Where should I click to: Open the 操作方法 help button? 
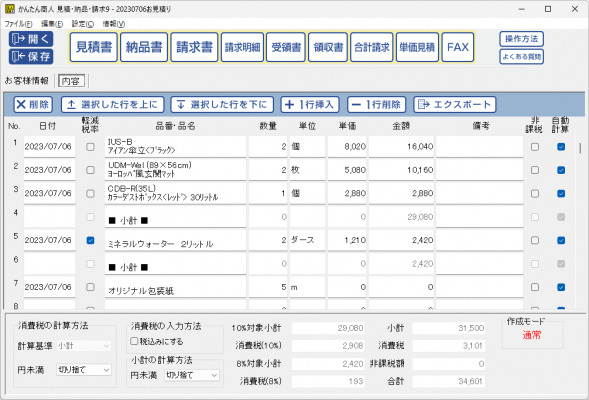[521, 39]
